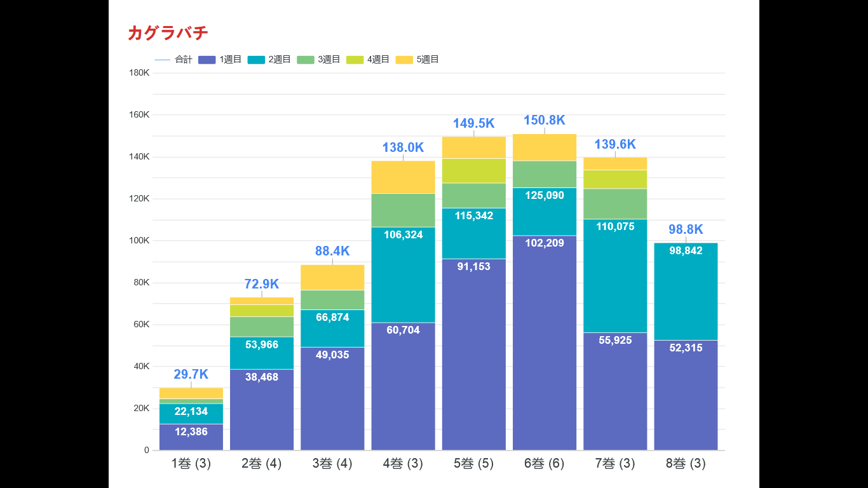The height and width of the screenshot is (488, 868).
Task: Click the 150.8K total label above 6巻
Action: click(545, 120)
